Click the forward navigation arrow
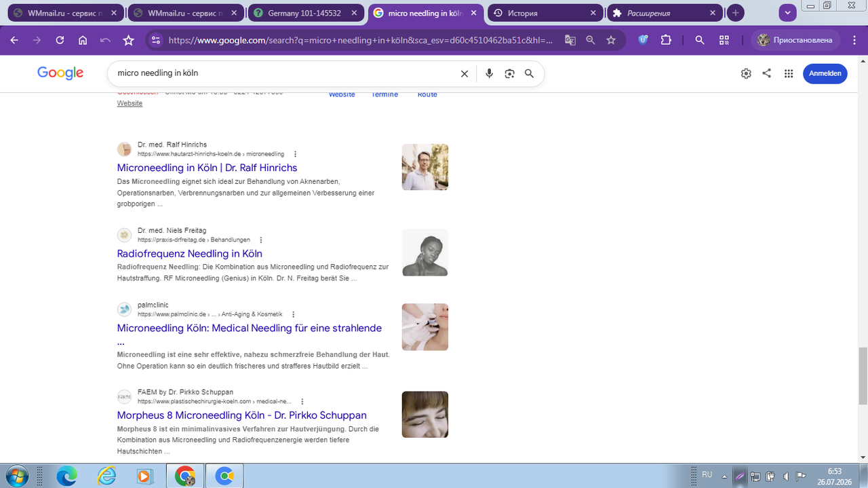Image resolution: width=868 pixels, height=488 pixels. tap(37, 40)
